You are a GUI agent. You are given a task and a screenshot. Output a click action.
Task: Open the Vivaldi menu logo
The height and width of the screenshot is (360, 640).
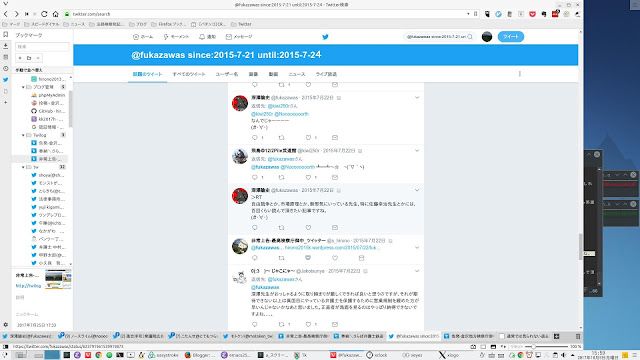point(5,4)
